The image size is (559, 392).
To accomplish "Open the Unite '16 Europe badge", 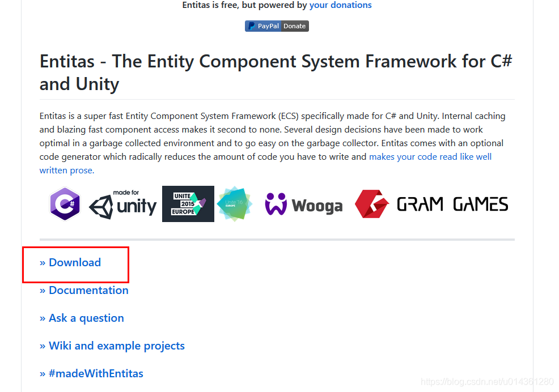I will click(234, 204).
